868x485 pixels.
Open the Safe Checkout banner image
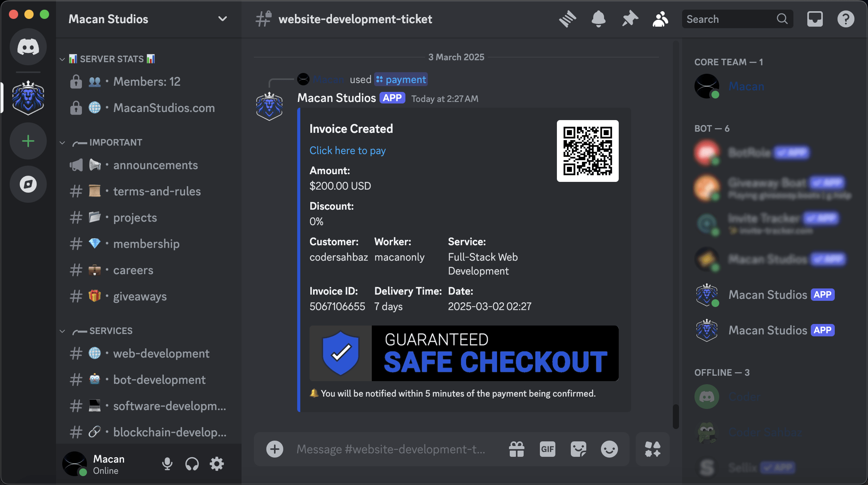[464, 353]
